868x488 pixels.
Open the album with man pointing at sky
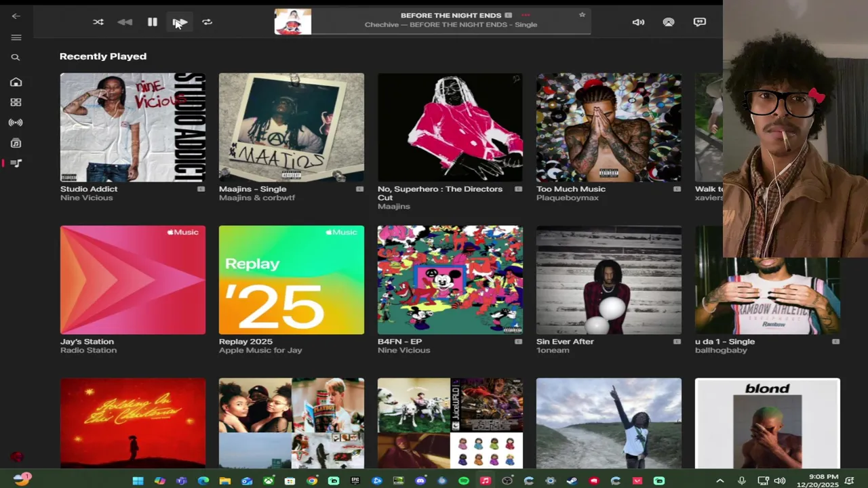pos(609,423)
